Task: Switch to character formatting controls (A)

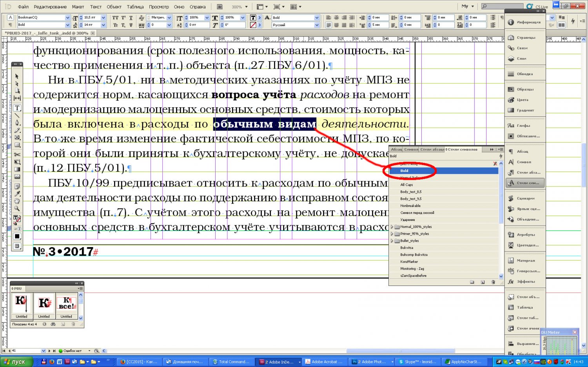Action: click(x=10, y=17)
